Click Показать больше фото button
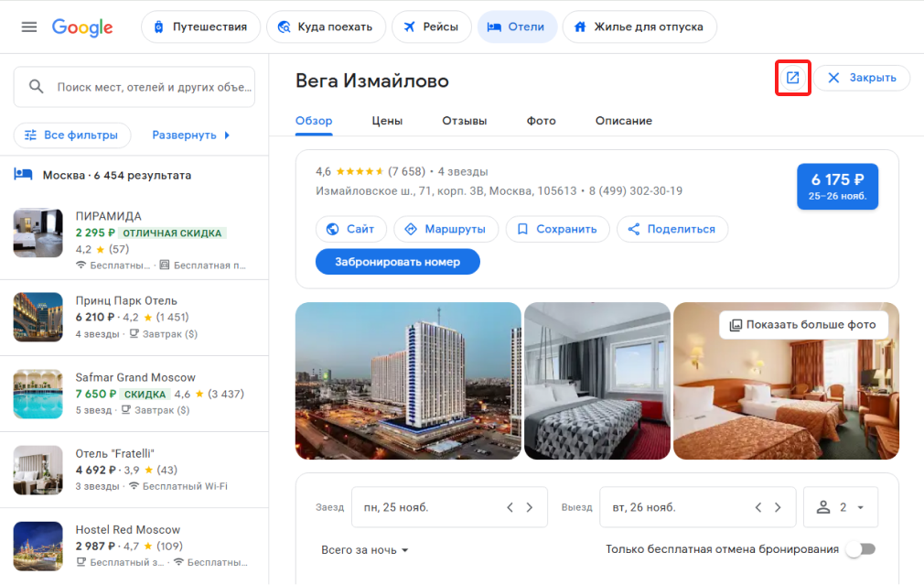 (x=803, y=325)
